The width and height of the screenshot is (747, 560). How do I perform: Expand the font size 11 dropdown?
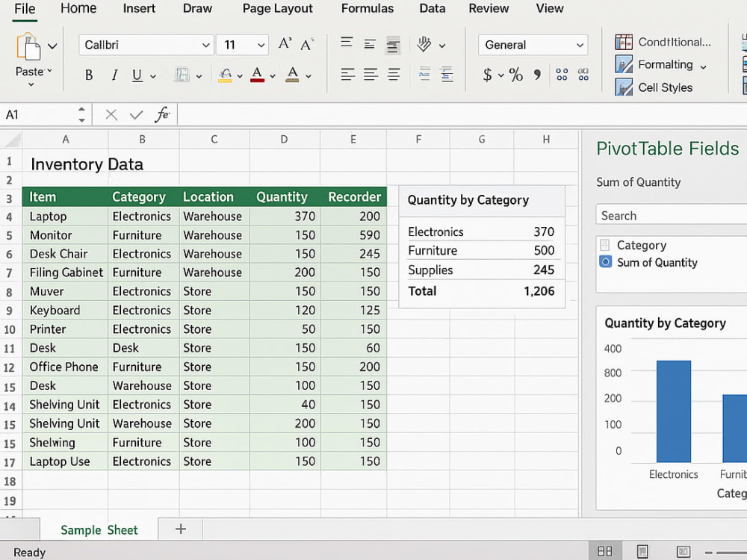[x=261, y=46]
